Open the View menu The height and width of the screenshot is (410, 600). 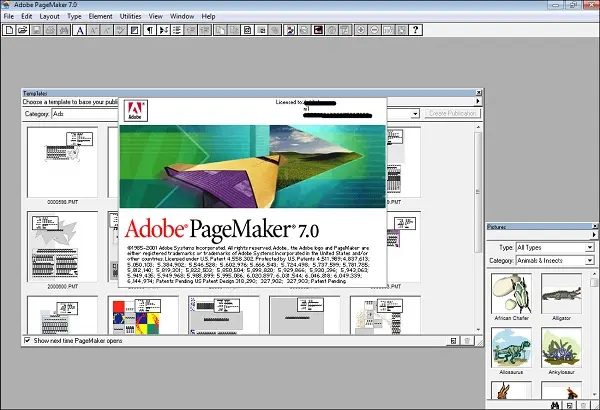pyautogui.click(x=156, y=16)
